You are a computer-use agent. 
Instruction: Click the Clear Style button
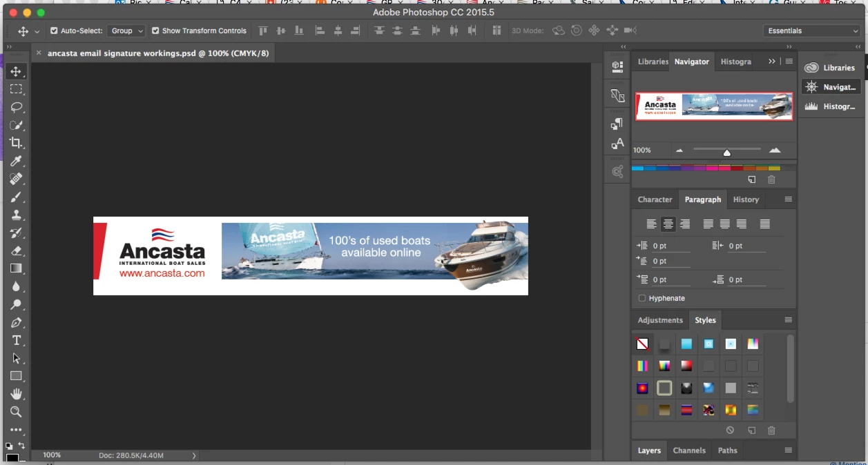pyautogui.click(x=730, y=431)
